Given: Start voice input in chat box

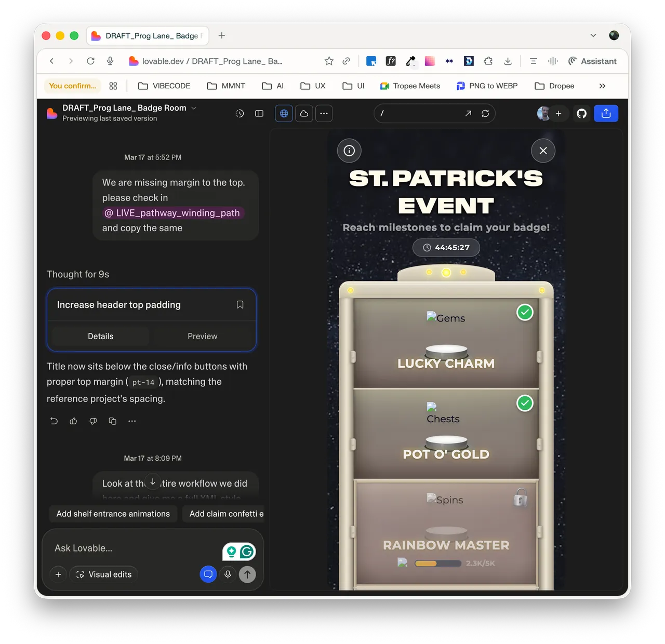Looking at the screenshot, I should [228, 574].
